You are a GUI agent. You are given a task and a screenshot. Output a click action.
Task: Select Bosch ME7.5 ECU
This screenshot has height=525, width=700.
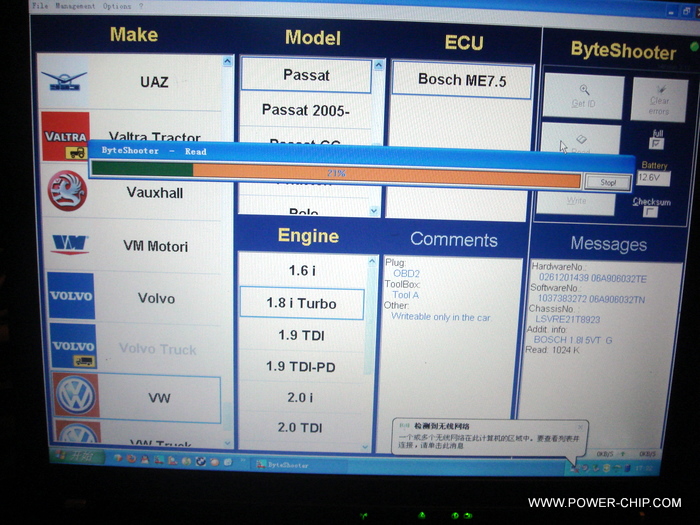point(462,80)
